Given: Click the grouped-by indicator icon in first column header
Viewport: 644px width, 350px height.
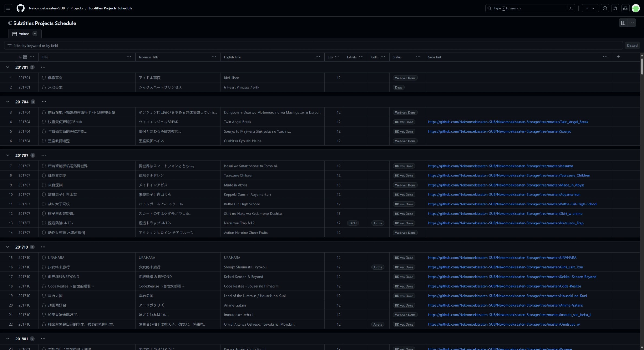Looking at the screenshot, I should coord(25,57).
